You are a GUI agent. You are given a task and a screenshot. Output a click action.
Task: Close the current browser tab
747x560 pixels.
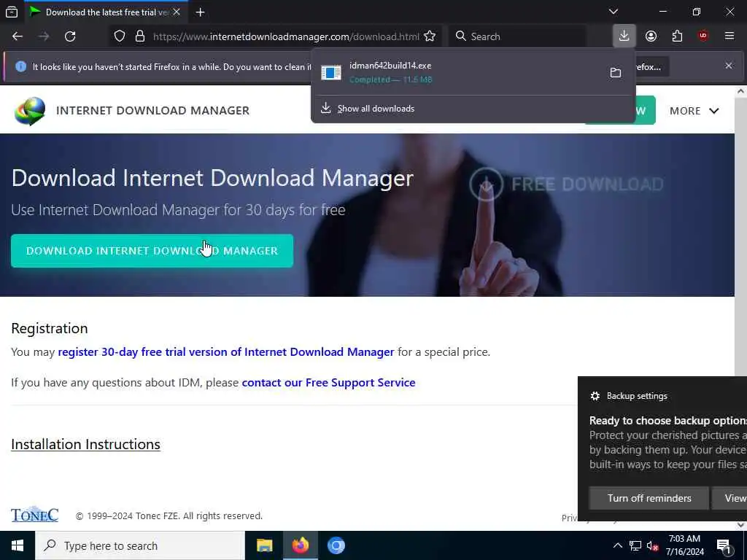click(177, 12)
